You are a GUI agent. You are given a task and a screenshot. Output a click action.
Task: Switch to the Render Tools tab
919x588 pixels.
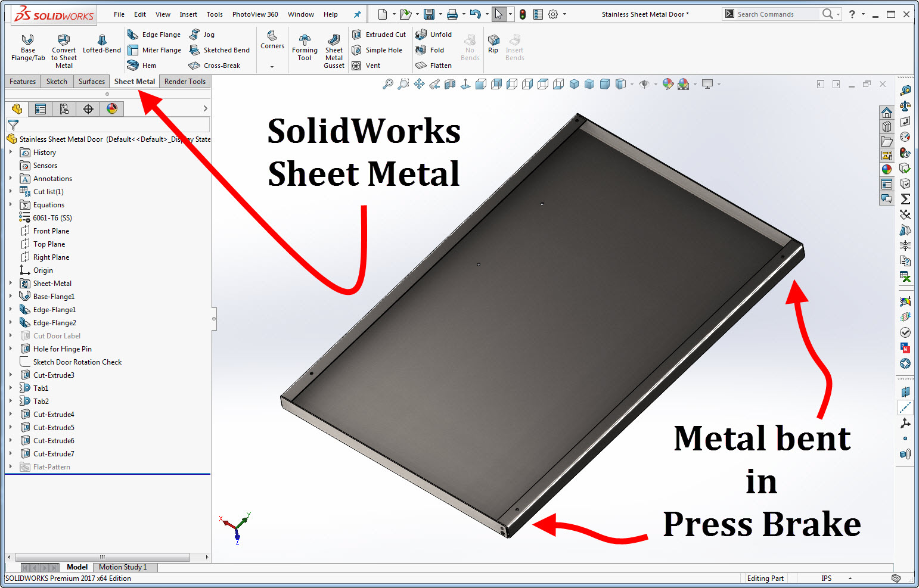click(x=185, y=82)
